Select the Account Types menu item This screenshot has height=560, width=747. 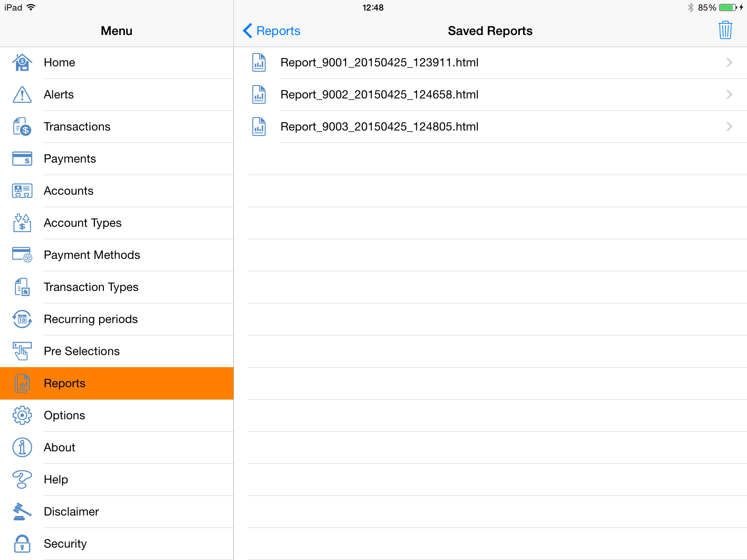point(82,223)
